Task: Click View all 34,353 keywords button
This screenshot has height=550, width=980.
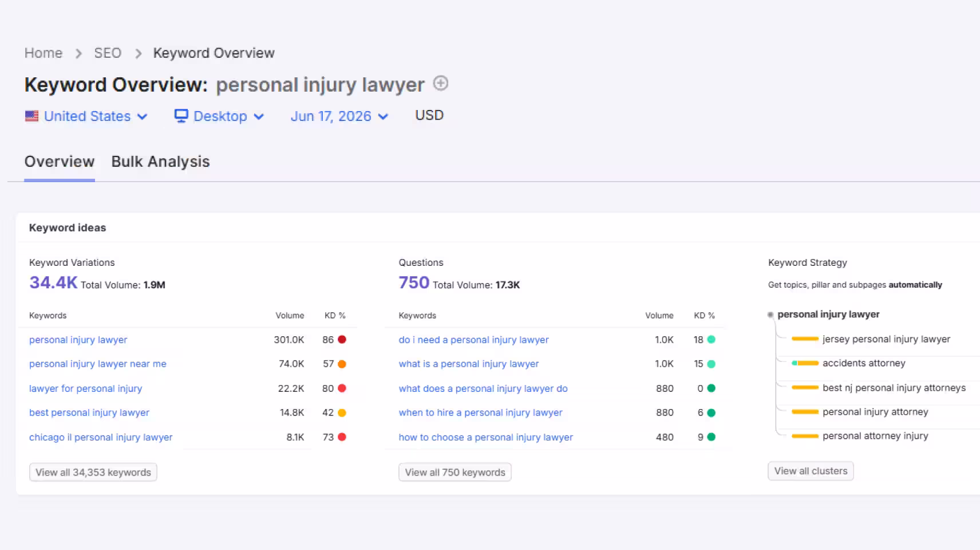Action: tap(93, 472)
